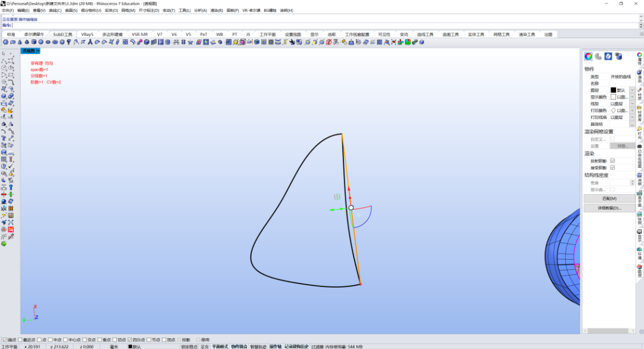
Task: Open the 分析(A) menu
Action: pos(200,10)
